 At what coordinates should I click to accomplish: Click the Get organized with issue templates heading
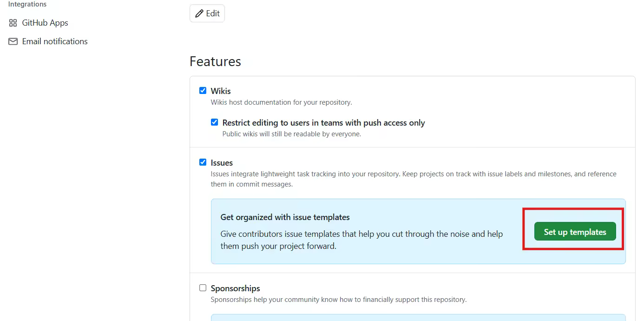(286, 217)
